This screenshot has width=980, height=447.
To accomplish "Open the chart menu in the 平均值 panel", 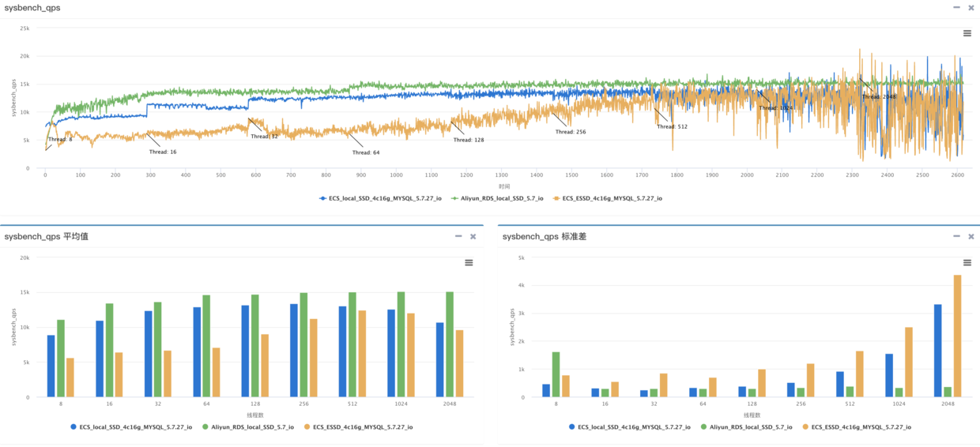I will (x=469, y=262).
